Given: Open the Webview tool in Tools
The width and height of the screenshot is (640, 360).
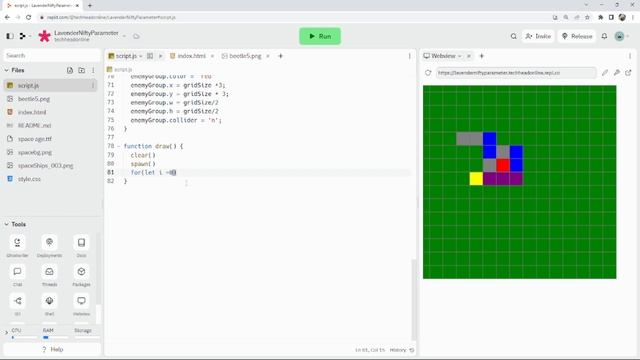Looking at the screenshot, I should [81, 305].
